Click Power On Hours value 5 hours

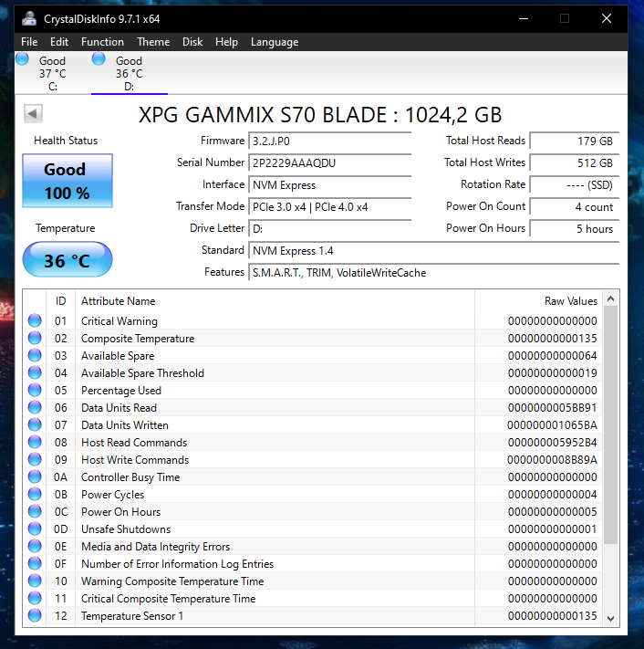click(575, 229)
